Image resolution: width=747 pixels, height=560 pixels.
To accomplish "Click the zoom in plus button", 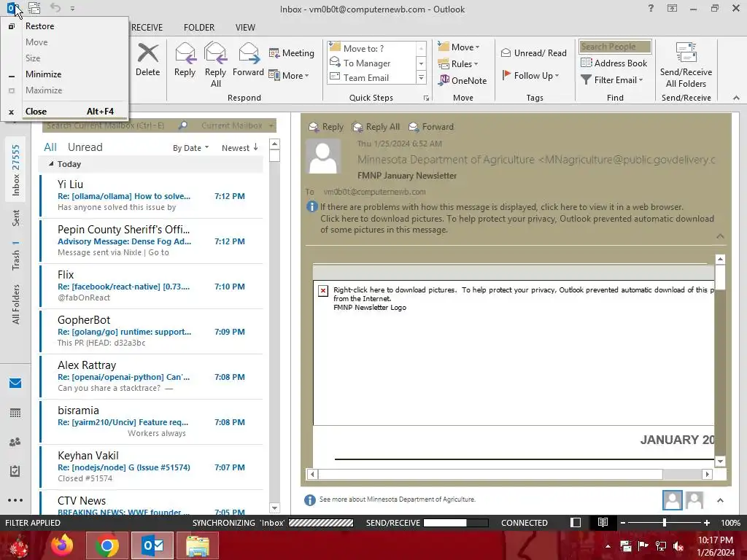I will click(707, 522).
